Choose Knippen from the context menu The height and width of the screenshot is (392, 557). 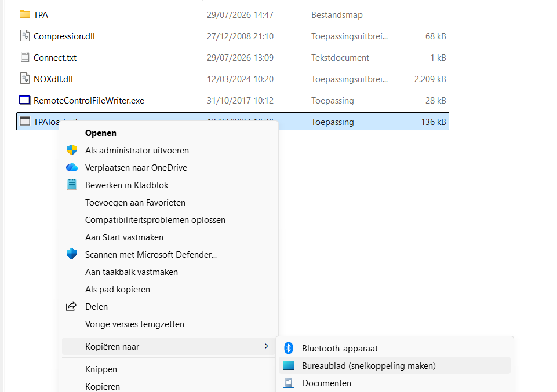[x=169, y=369]
